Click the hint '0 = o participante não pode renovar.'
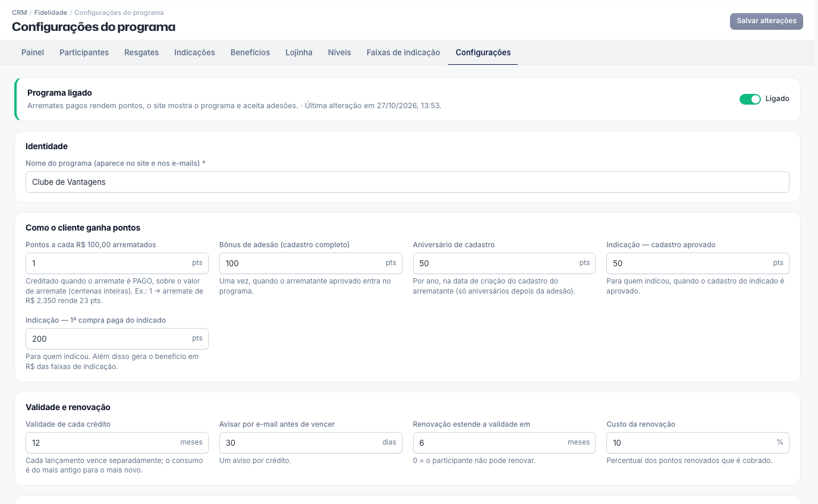This screenshot has height=504, width=818. tap(474, 461)
